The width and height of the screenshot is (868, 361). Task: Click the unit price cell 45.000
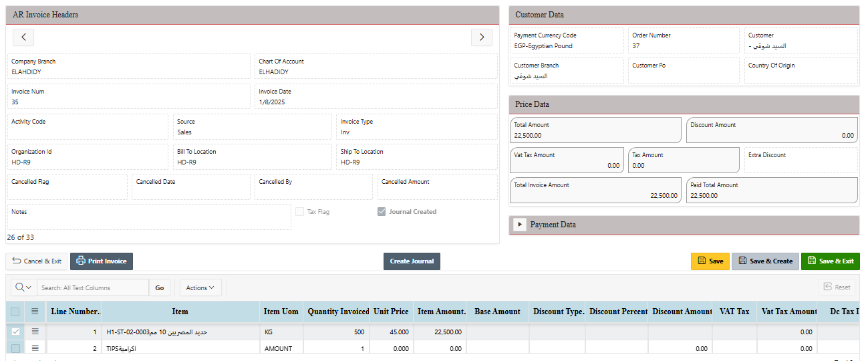tap(392, 332)
